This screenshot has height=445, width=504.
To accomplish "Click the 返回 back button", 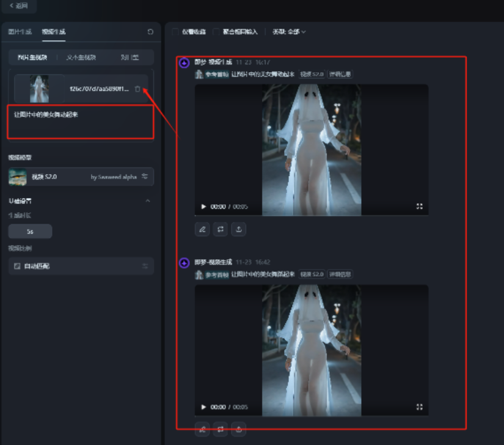I will tap(19, 6).
